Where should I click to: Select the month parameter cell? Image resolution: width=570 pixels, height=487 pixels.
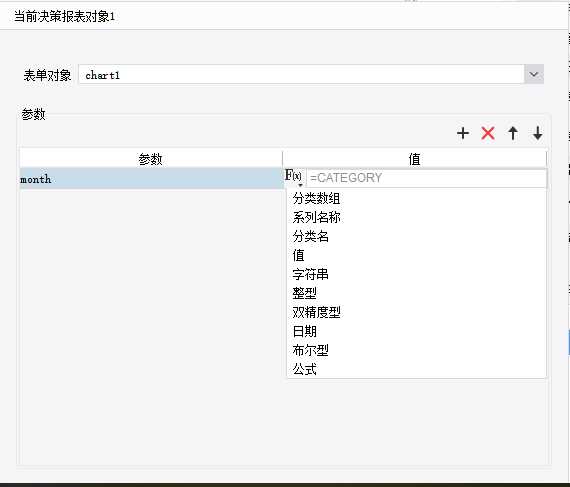151,178
